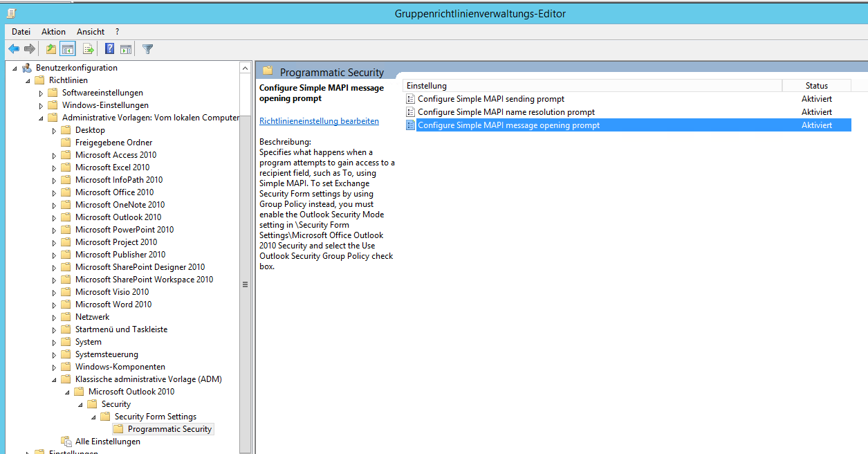Image resolution: width=868 pixels, height=454 pixels.
Task: Open the Aktion menu
Action: 53,32
